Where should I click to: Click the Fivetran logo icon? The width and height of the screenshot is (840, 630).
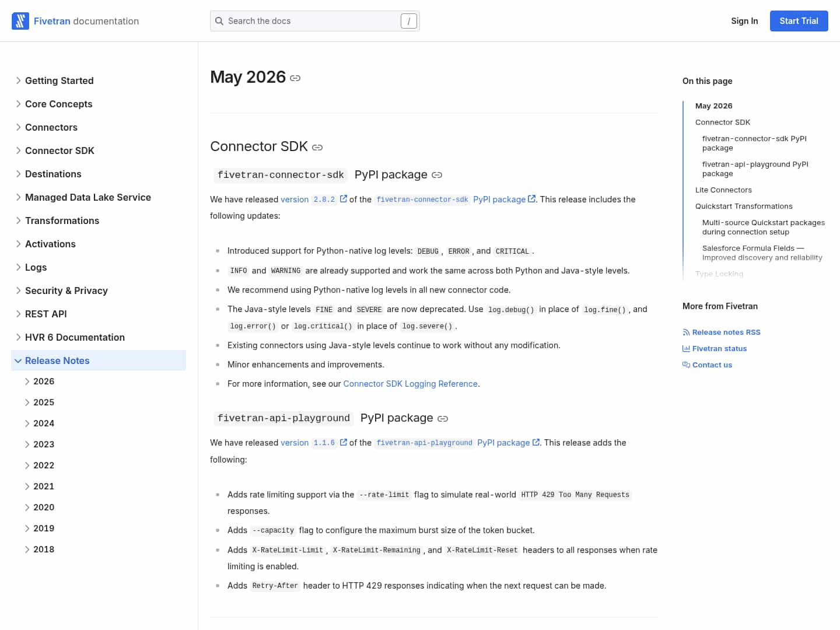[20, 21]
